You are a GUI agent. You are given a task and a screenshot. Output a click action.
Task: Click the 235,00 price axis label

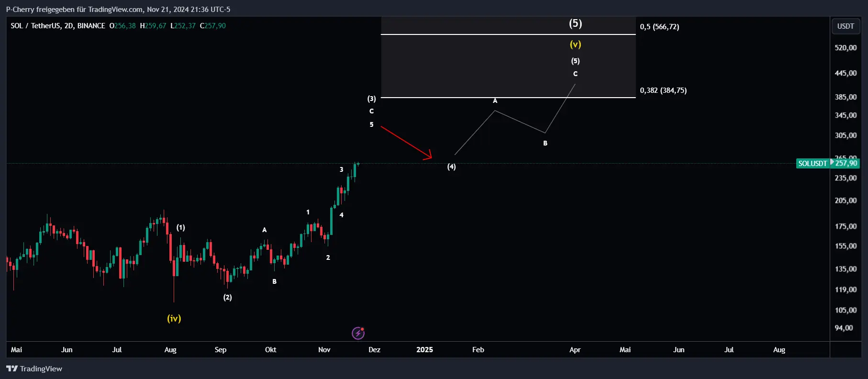(846, 178)
